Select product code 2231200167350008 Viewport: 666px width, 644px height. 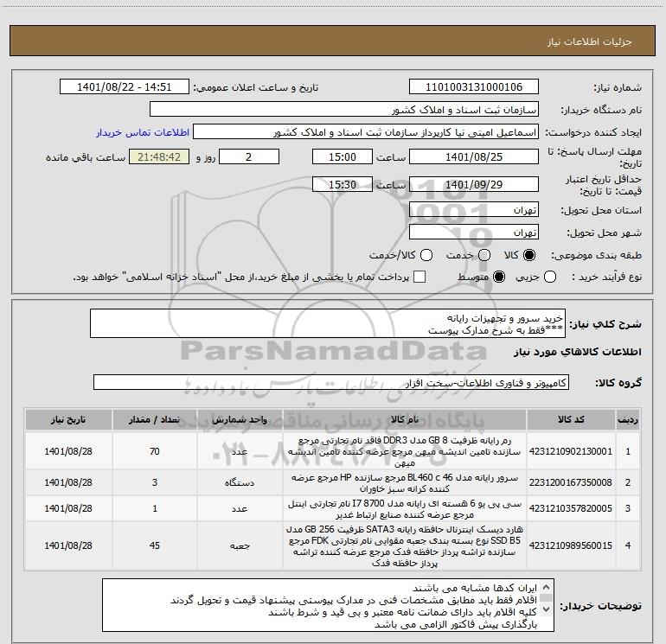[x=571, y=482]
